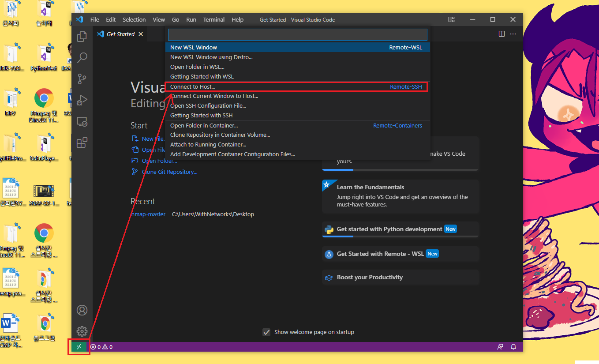Toggle Show welcome page on startup checkbox
Image resolution: width=599 pixels, height=364 pixels.
[266, 332]
